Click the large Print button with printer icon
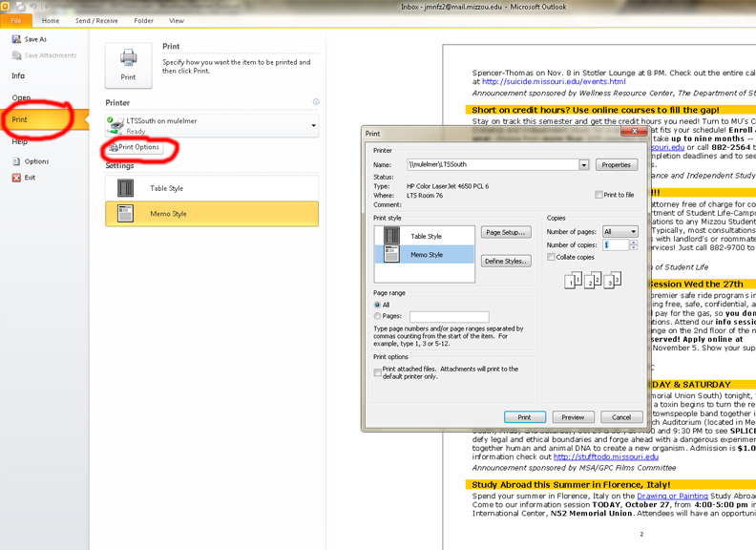The height and width of the screenshot is (550, 756). tap(128, 65)
